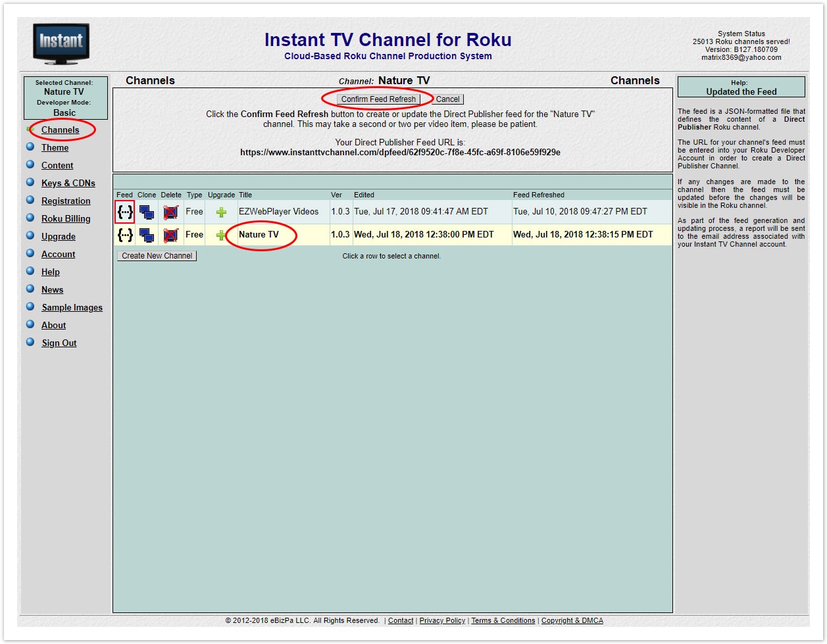Click the Direct Publisher Feed URL text
The width and height of the screenshot is (827, 644).
click(400, 152)
